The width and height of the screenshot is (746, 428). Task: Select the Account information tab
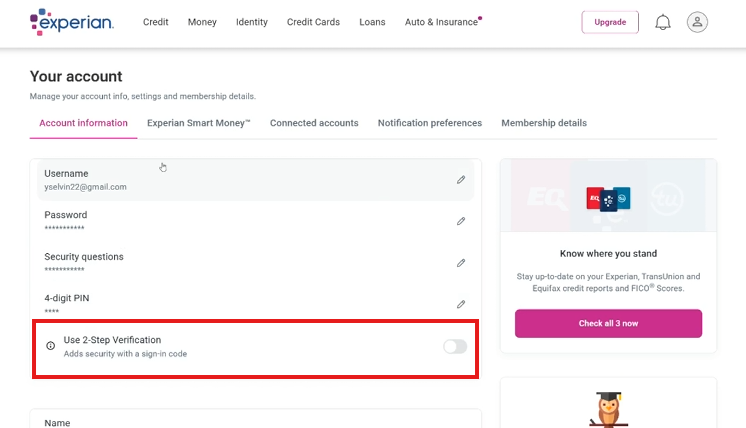(83, 123)
